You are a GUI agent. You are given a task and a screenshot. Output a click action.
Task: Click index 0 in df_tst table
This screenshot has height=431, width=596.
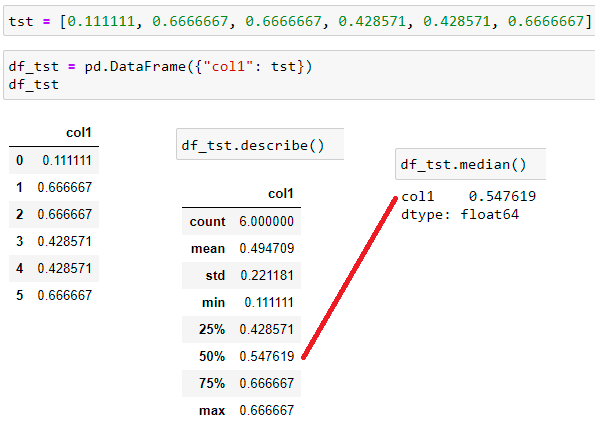coord(19,160)
